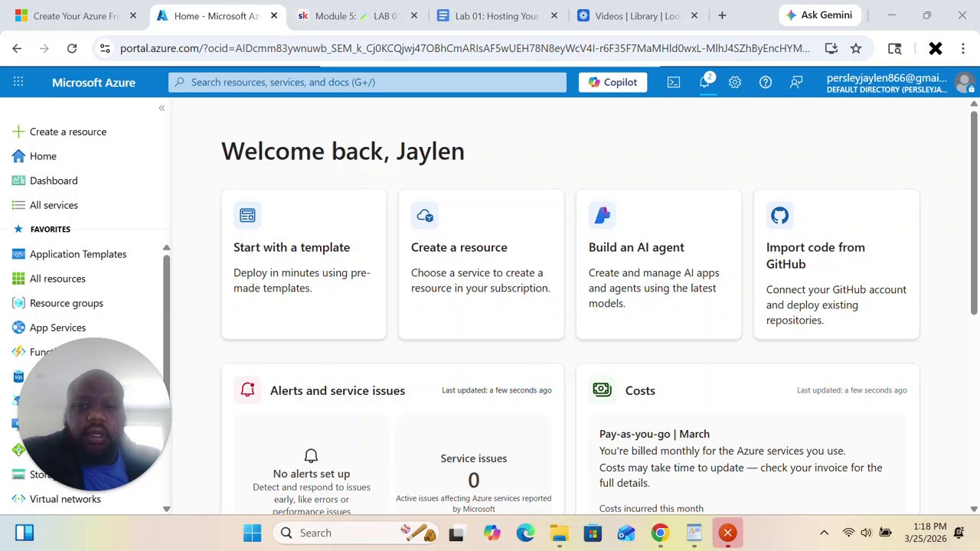This screenshot has width=980, height=551.
Task: Open the Azure portal menu waffle icon
Action: click(18, 82)
